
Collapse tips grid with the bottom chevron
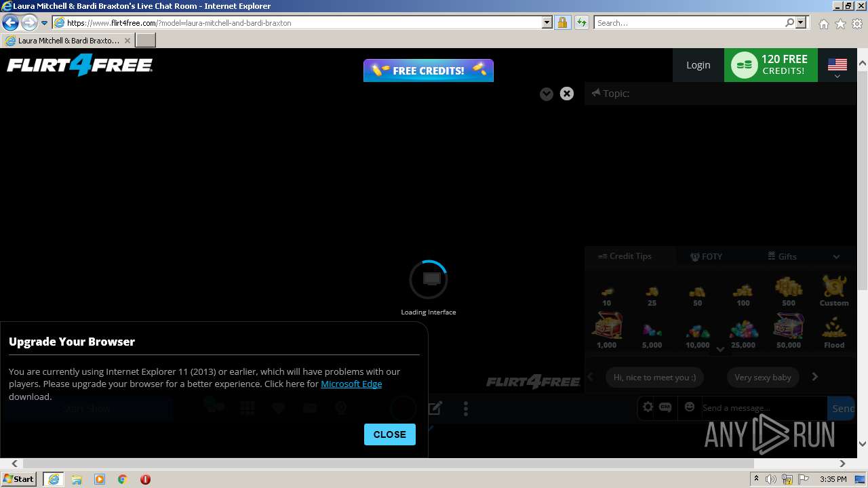pyautogui.click(x=720, y=349)
